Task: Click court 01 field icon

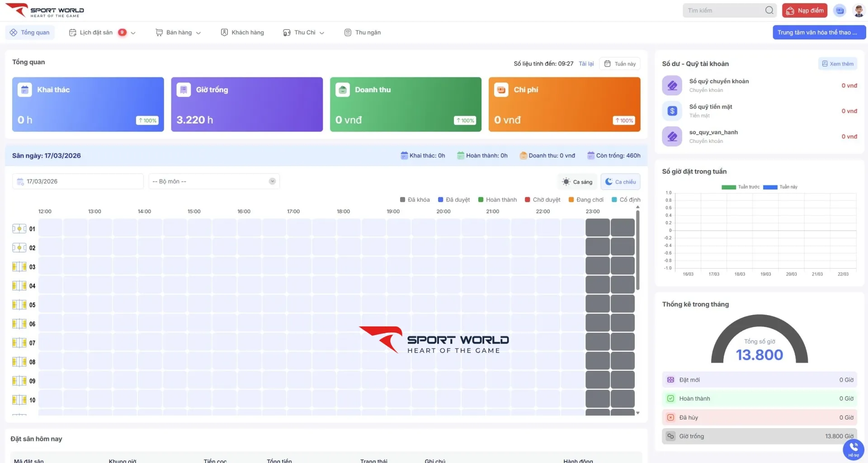Action: pos(19,229)
